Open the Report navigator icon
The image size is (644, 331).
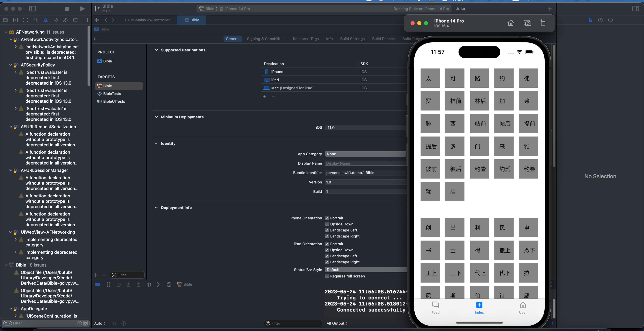click(86, 20)
